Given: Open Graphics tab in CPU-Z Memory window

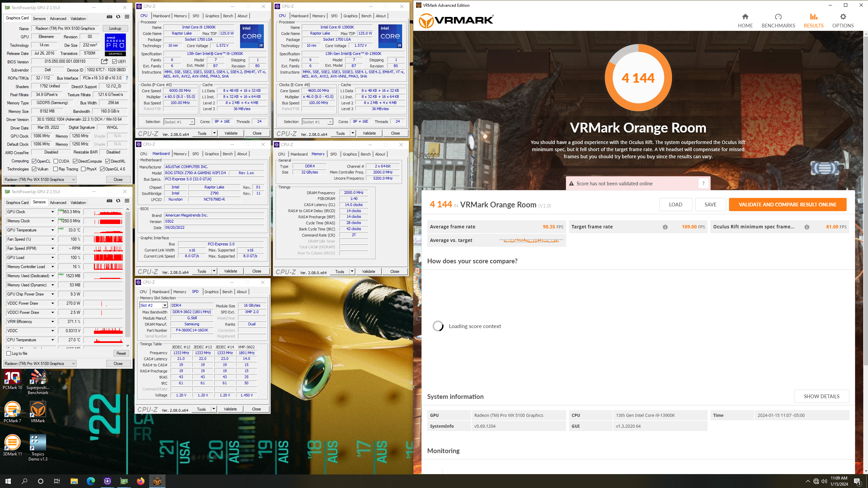Looking at the screenshot, I should pos(350,154).
